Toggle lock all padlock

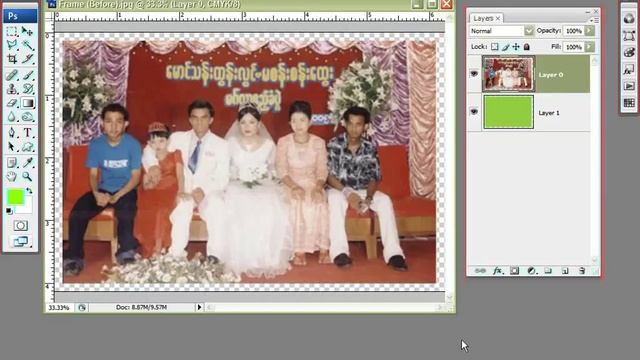click(x=527, y=47)
